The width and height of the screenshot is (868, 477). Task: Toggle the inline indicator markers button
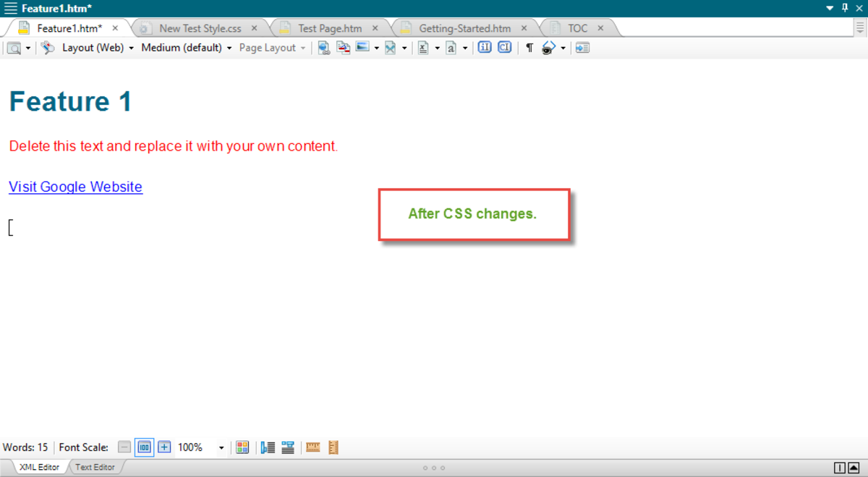point(484,47)
